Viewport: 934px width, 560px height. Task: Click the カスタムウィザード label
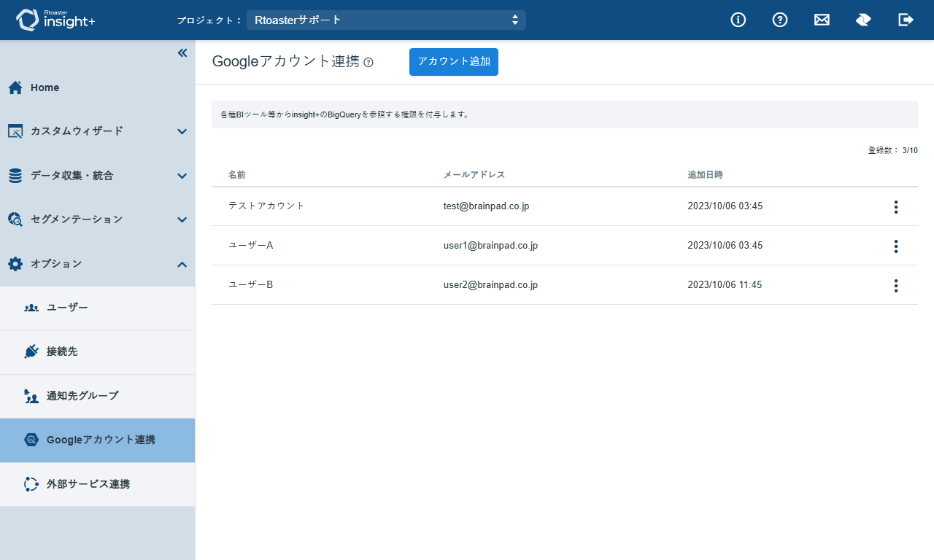click(77, 131)
